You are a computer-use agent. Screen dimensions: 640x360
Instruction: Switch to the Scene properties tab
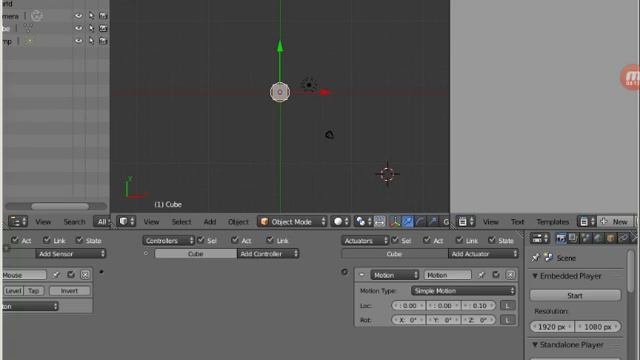tap(586, 238)
